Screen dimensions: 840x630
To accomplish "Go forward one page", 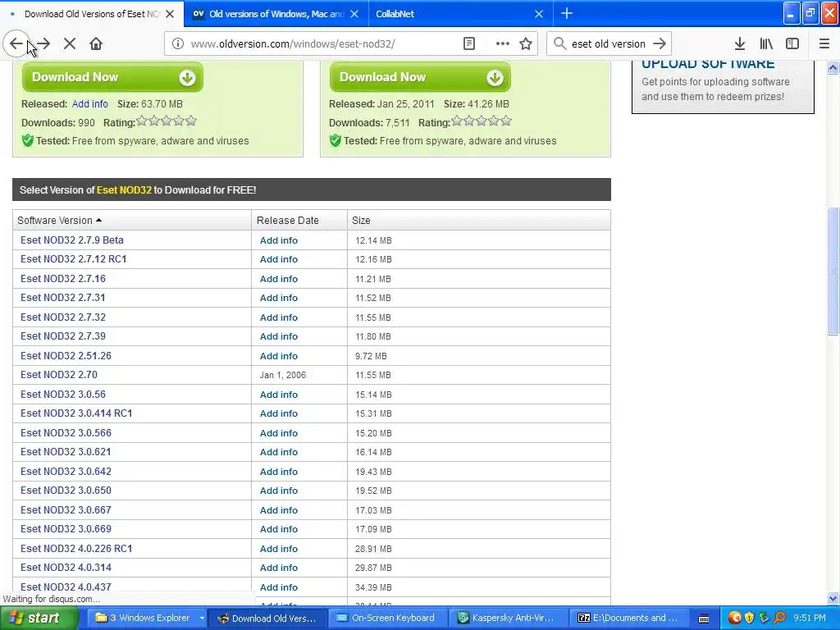I will (43, 44).
